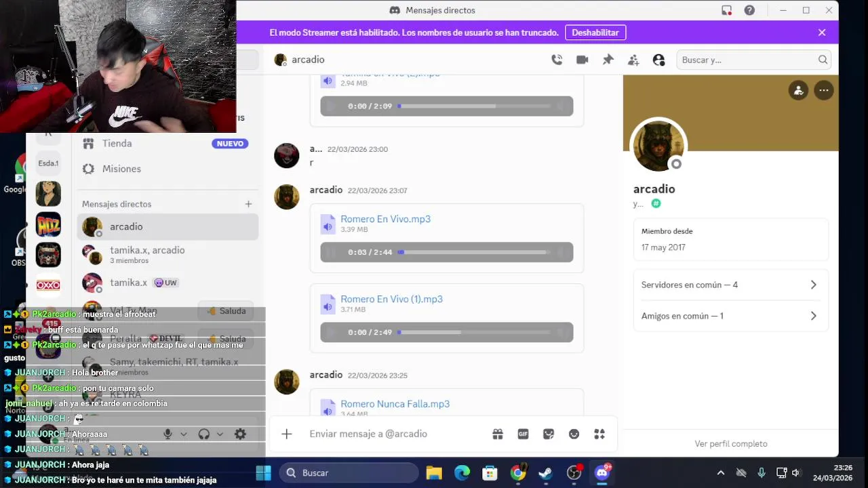
Task: Expand Servidores en común — 4
Action: 730,285
